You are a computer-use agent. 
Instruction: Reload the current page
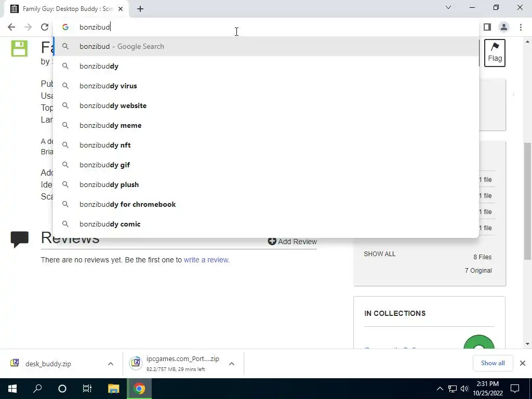pos(45,27)
